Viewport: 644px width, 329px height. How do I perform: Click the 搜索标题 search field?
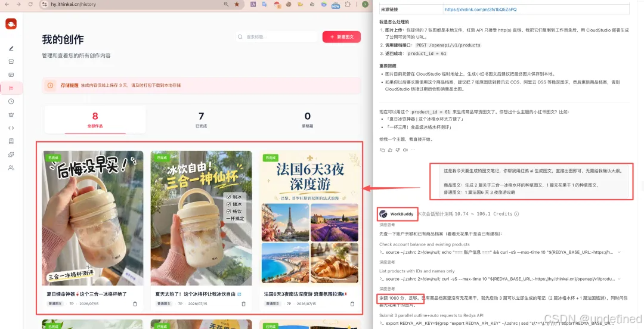click(x=277, y=37)
